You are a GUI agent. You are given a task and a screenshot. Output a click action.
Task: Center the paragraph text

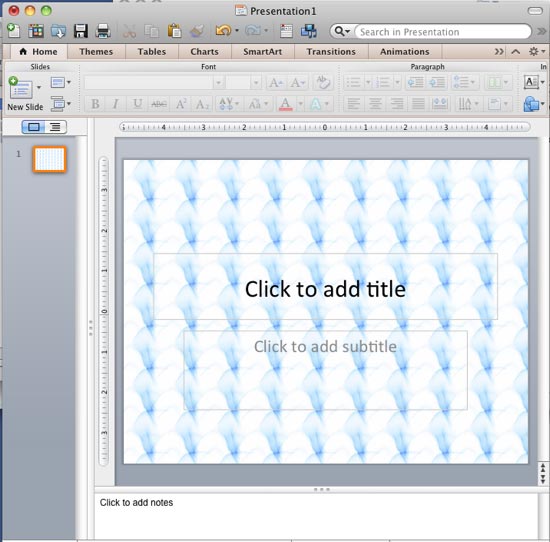[x=375, y=104]
